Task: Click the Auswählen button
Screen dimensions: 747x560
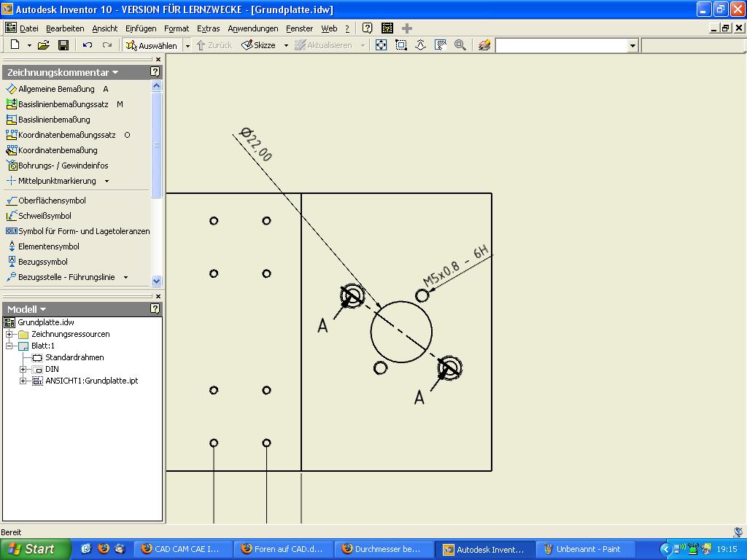Action: tap(152, 45)
